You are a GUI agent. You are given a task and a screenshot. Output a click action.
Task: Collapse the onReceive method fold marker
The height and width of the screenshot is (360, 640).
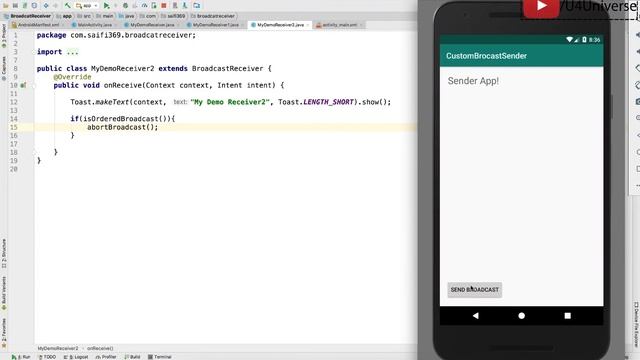(34, 85)
